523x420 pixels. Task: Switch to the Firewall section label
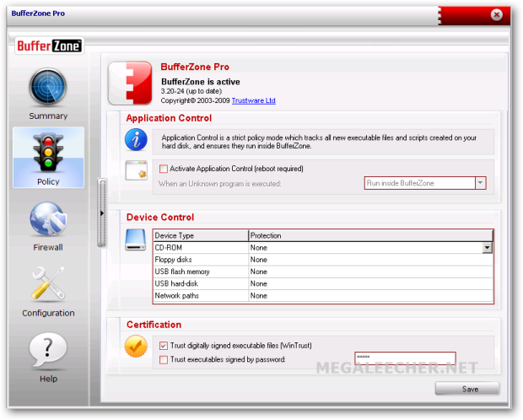[48, 247]
